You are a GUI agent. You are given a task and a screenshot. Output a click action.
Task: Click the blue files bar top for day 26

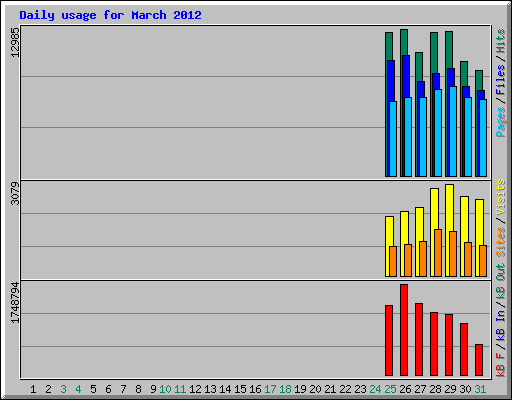[x=406, y=76]
